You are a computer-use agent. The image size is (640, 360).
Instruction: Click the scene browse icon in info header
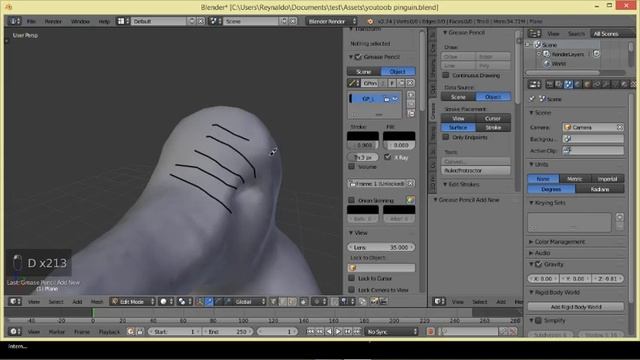pyautogui.click(x=215, y=21)
